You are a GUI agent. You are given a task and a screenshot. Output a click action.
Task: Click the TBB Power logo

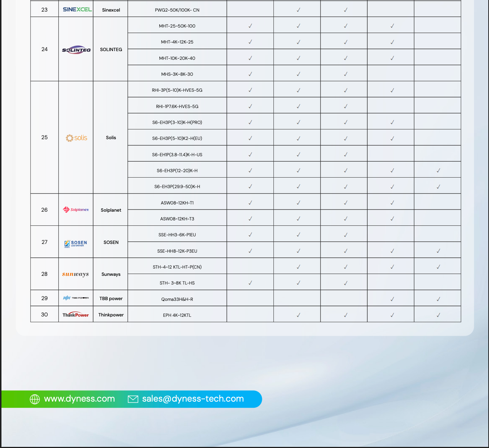(76, 298)
